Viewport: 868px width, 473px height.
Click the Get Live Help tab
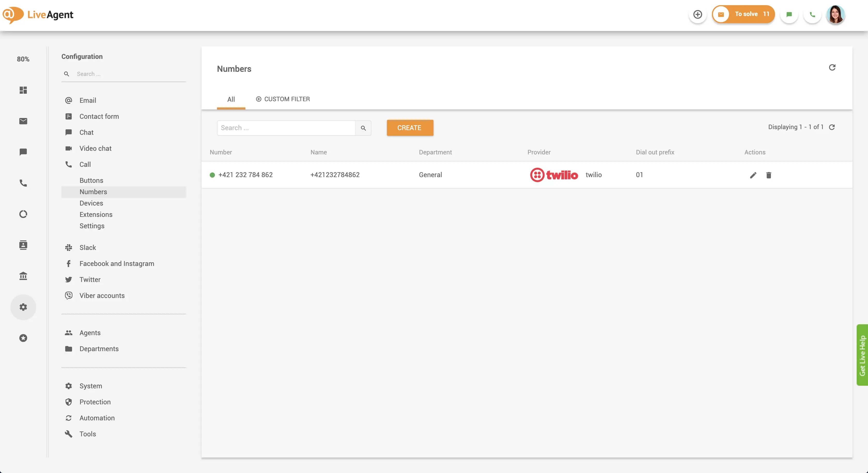click(x=862, y=356)
